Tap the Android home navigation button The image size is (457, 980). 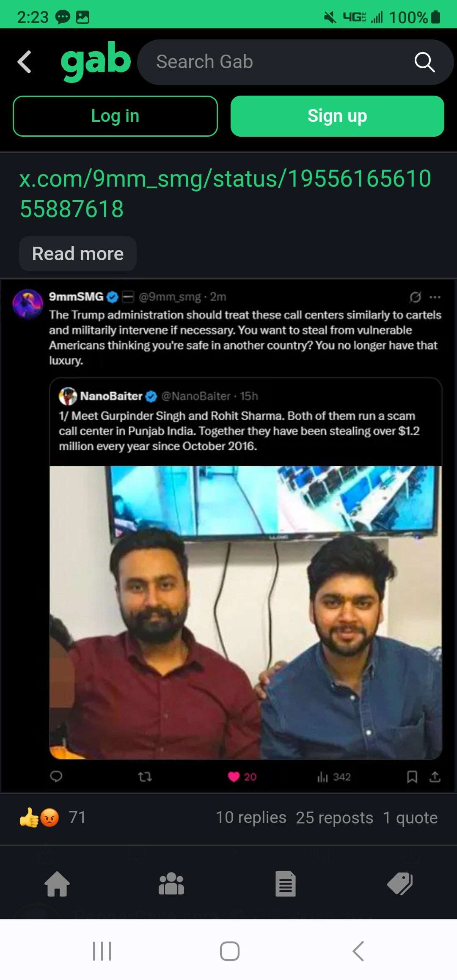click(230, 951)
